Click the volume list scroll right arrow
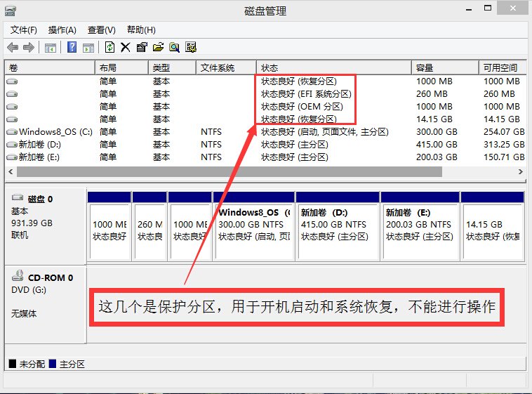The image size is (532, 394). pos(521,172)
